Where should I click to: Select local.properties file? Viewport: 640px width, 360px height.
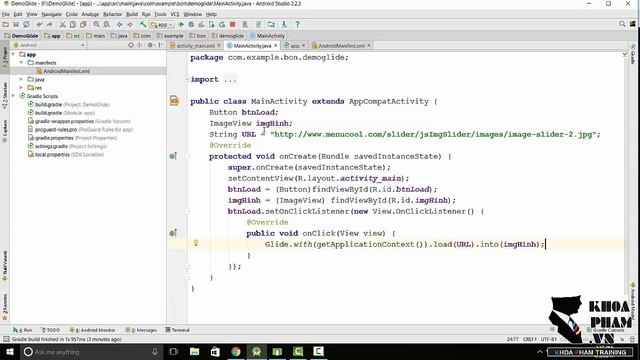click(65, 155)
